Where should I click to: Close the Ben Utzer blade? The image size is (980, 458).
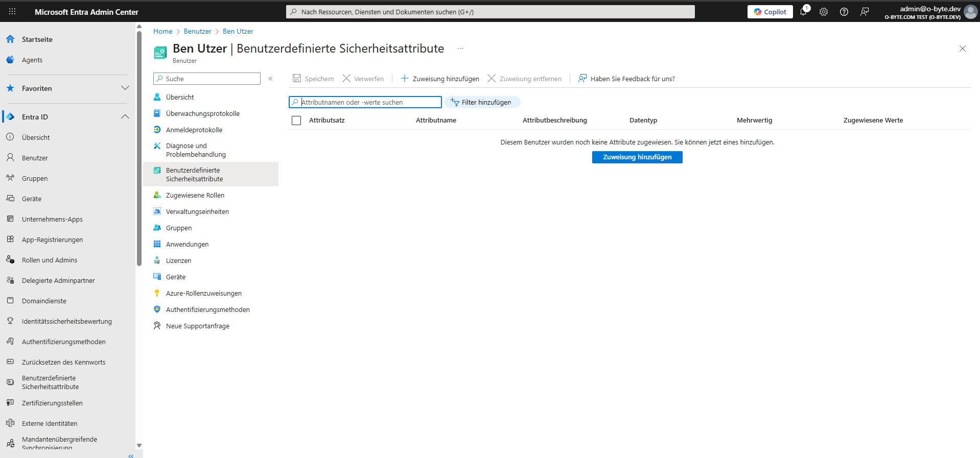click(x=963, y=49)
